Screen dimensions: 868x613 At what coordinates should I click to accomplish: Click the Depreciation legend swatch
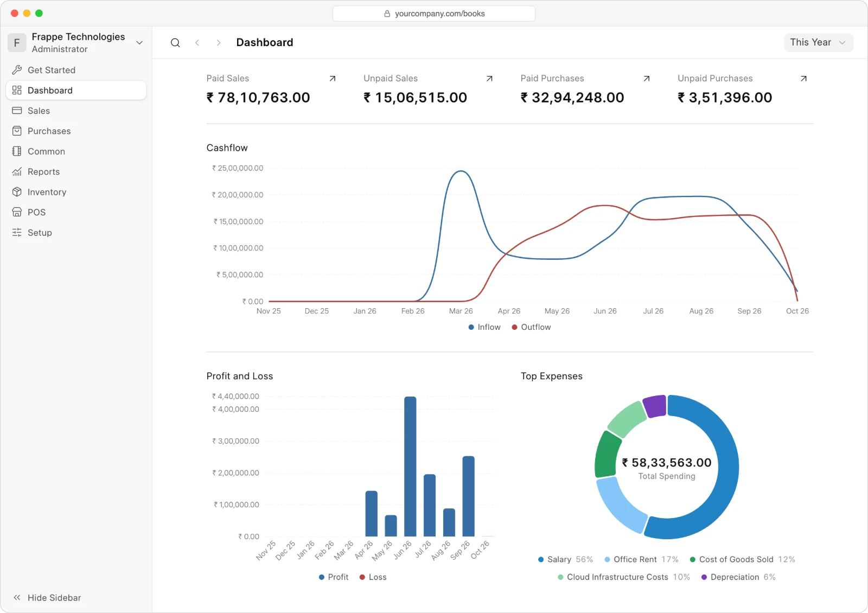point(704,577)
